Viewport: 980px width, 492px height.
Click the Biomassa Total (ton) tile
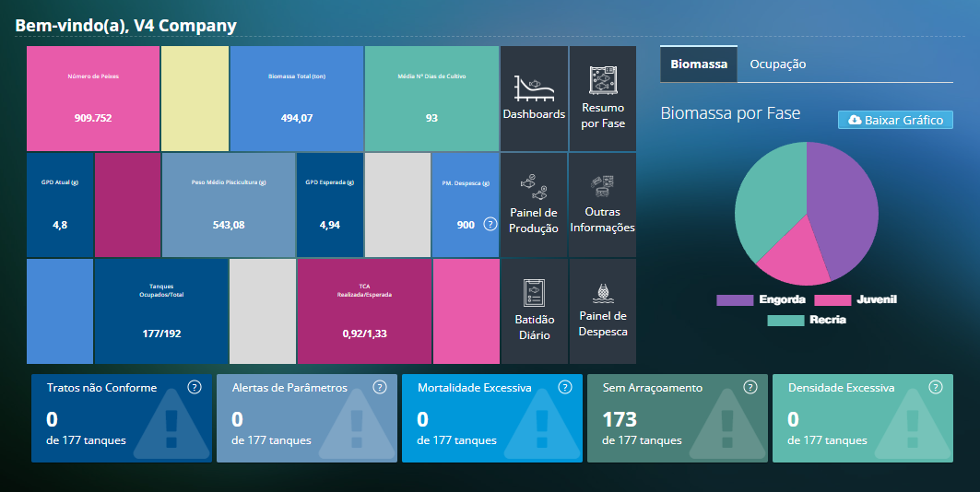click(x=297, y=98)
